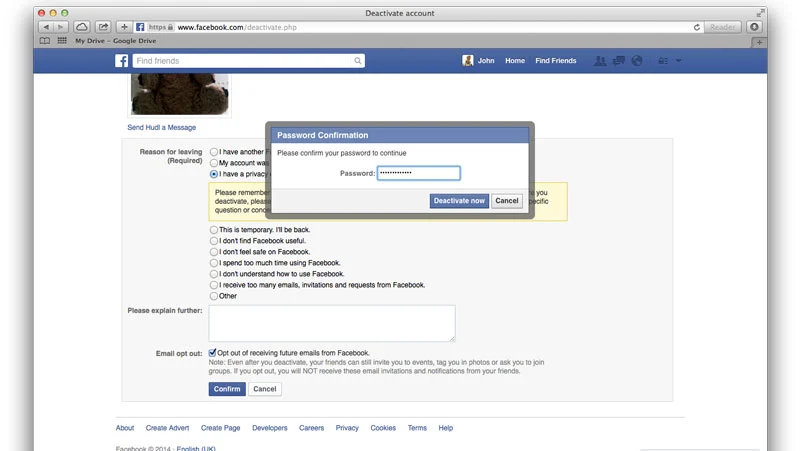Choose the "Other" reason radio button

click(x=214, y=296)
